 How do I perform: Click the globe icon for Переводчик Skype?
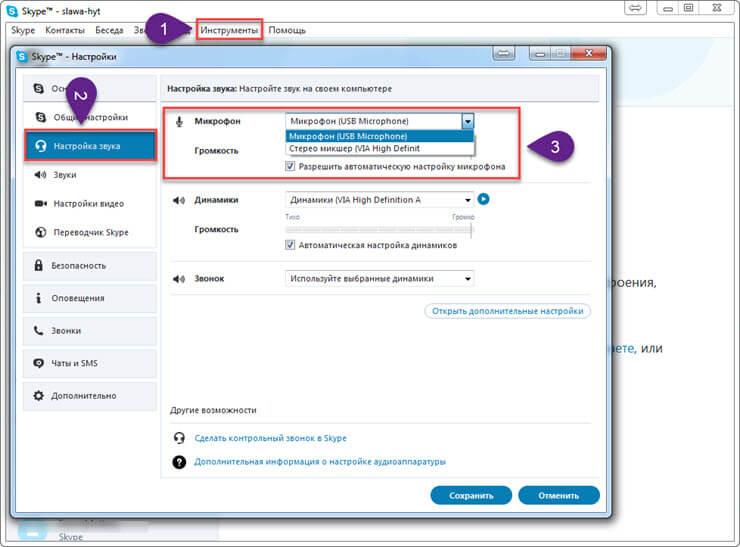coord(41,232)
